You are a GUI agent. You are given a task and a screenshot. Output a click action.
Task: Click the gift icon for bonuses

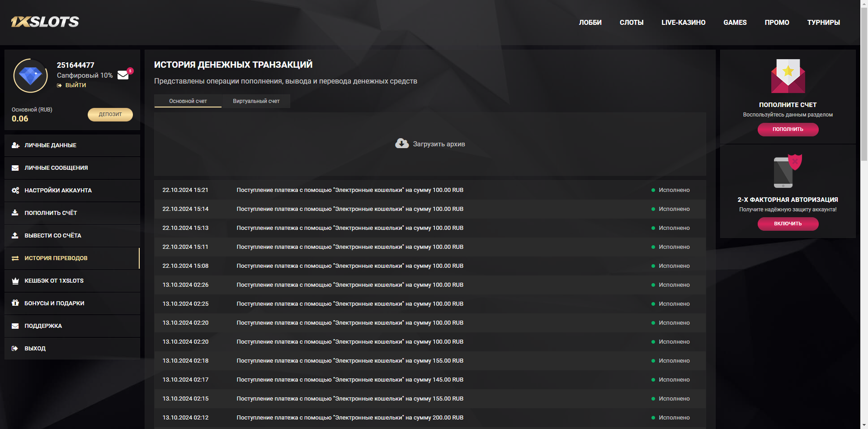coord(15,303)
